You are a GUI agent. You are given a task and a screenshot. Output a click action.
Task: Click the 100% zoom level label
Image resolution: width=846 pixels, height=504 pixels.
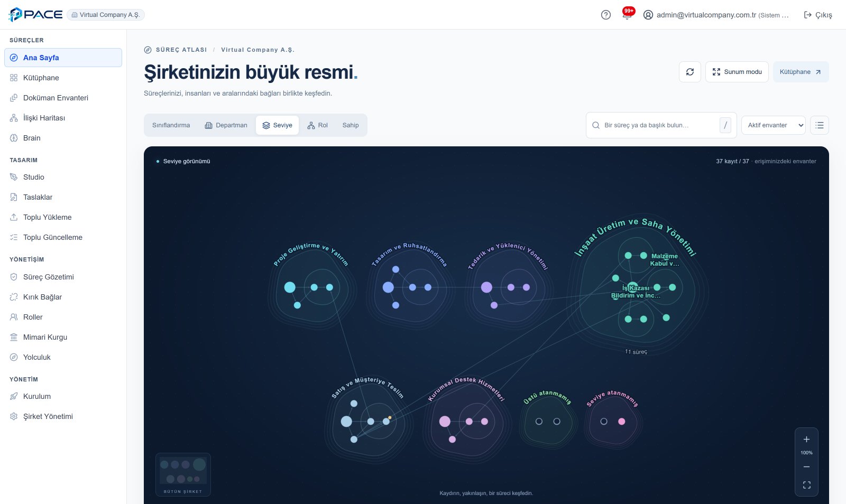pos(806,453)
